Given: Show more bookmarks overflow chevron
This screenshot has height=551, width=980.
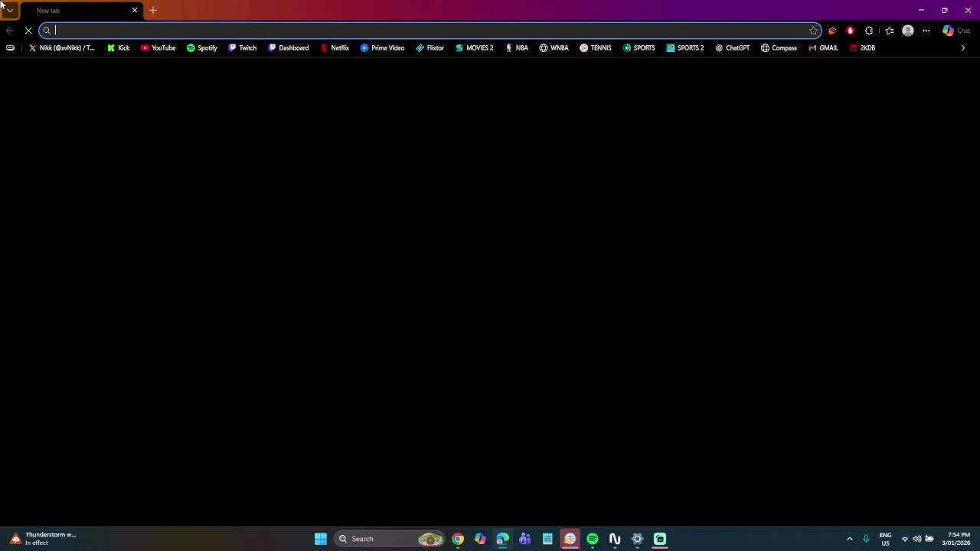Looking at the screenshot, I should 962,47.
